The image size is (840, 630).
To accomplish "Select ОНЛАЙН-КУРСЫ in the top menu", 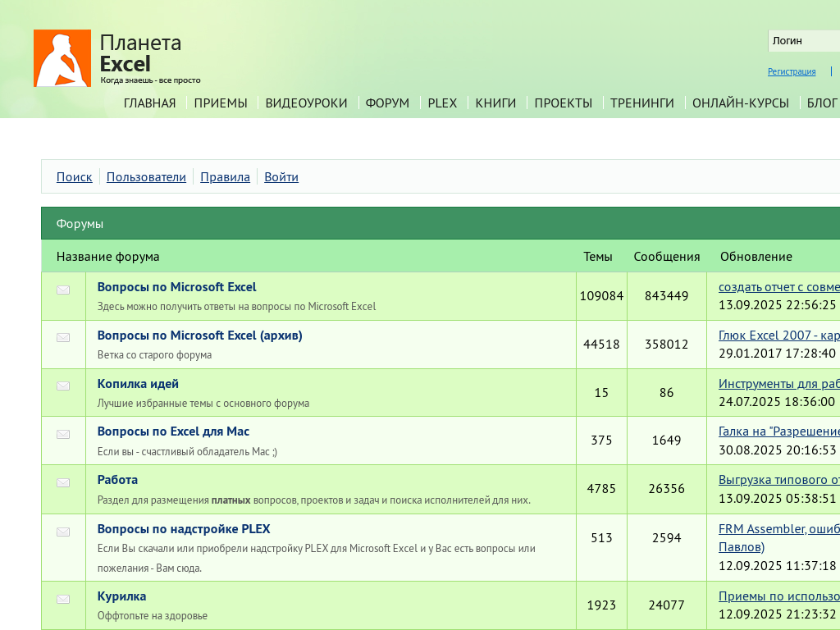I will click(740, 103).
